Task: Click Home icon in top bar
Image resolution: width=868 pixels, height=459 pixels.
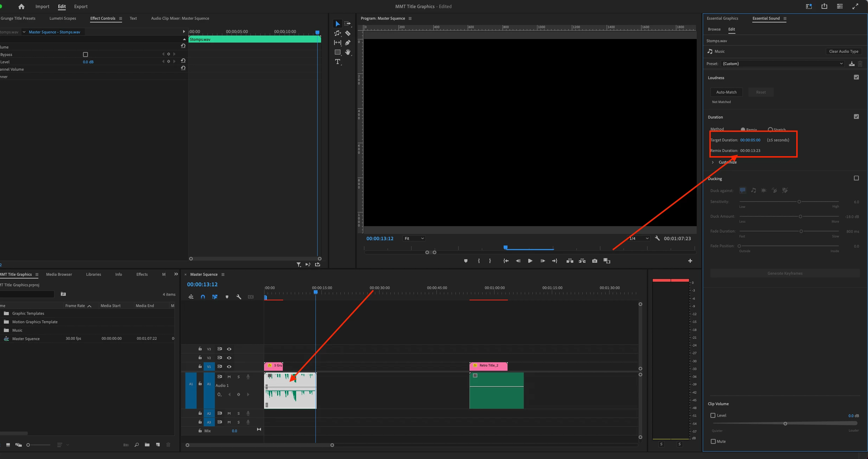Action: point(21,6)
